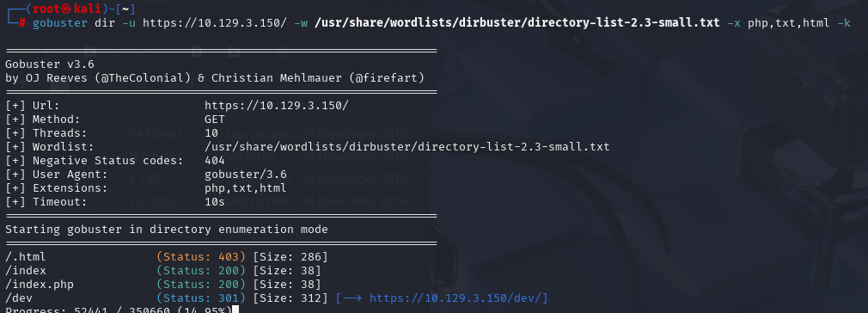Click the User Agent gobuster/3.6 value

245,175
